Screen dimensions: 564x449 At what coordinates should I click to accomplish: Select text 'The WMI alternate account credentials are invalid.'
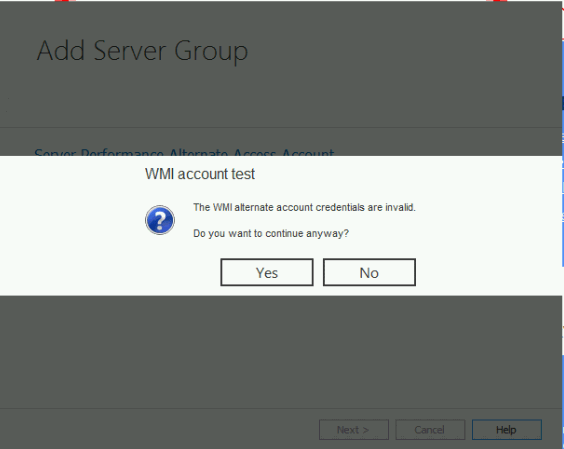(304, 208)
